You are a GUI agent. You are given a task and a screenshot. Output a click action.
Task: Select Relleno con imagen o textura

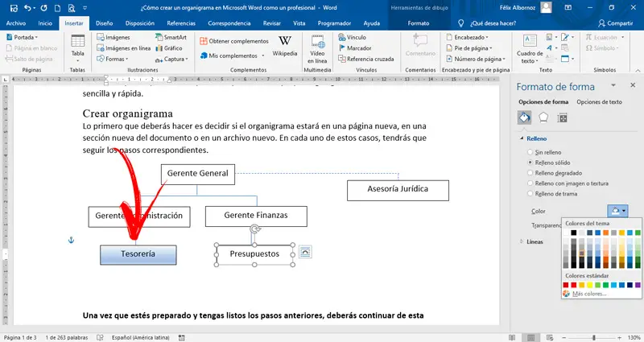point(568,183)
